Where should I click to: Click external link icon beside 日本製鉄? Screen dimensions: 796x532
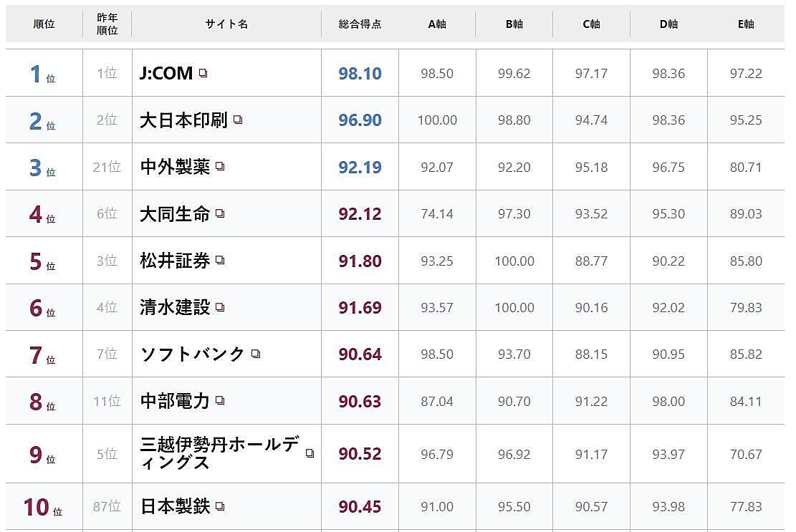(220, 506)
